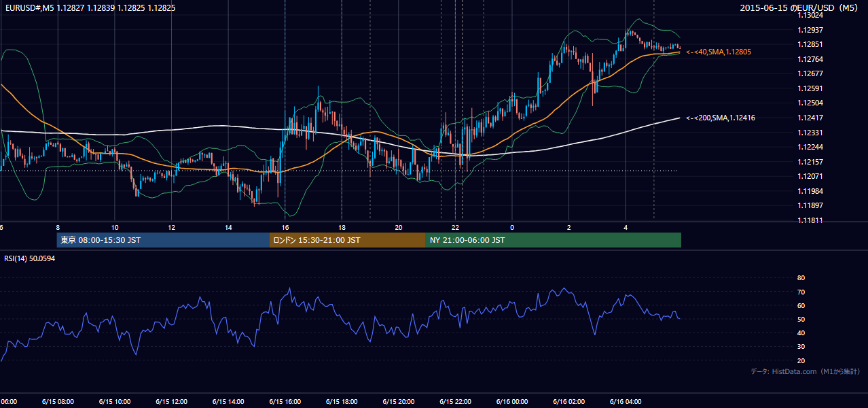Image resolution: width=868 pixels, height=408 pixels.
Task: Click the 6/15 08:00 time label
Action: pos(58,401)
